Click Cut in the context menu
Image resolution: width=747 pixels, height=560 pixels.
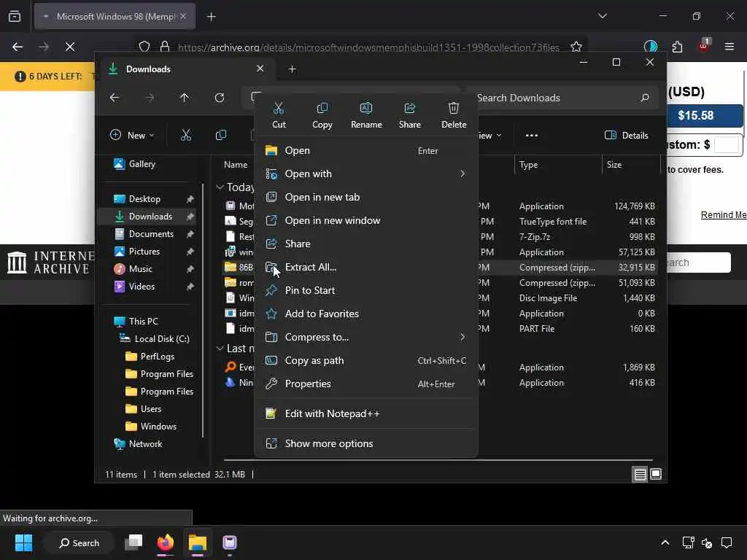pos(279,115)
